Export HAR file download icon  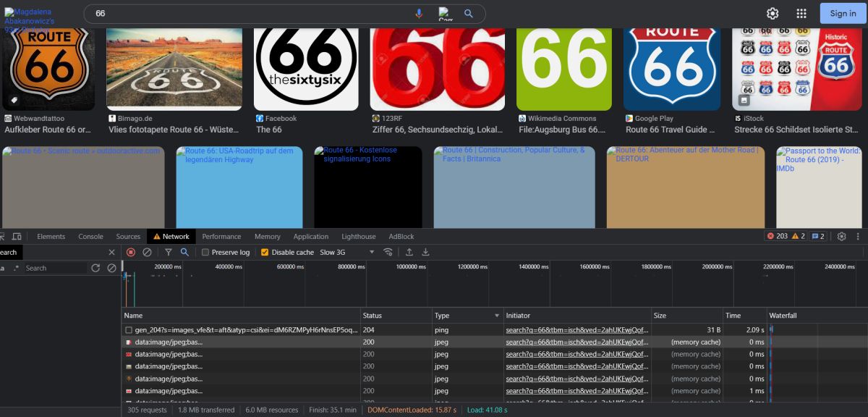tap(425, 252)
